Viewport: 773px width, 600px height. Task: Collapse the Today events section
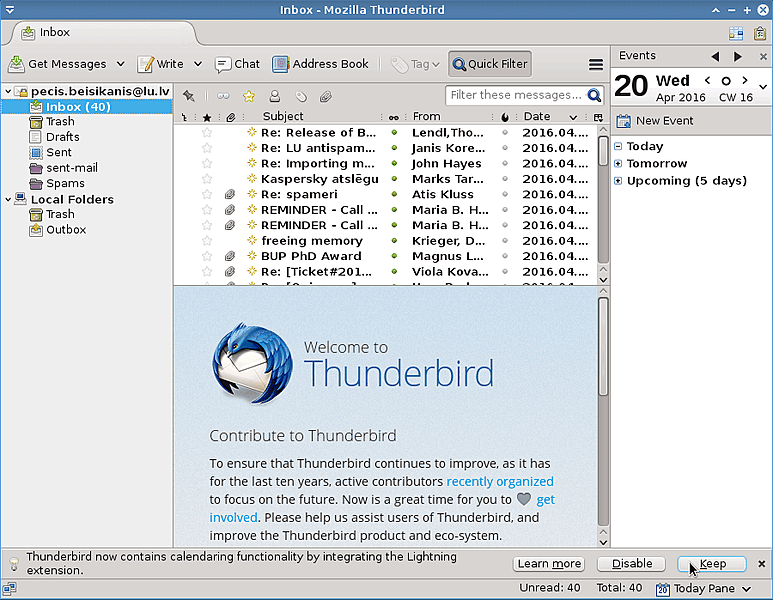618,146
